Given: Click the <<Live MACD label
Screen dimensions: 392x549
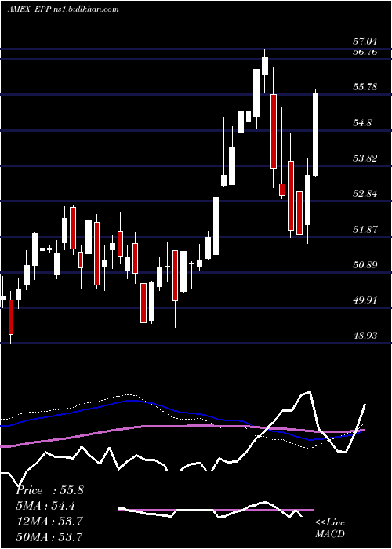Looking at the screenshot, I should (330, 528).
